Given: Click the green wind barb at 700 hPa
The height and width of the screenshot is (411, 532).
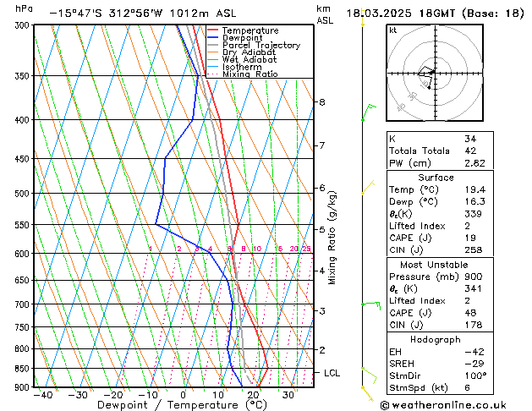Looking at the screenshot, I should [x=370, y=304].
